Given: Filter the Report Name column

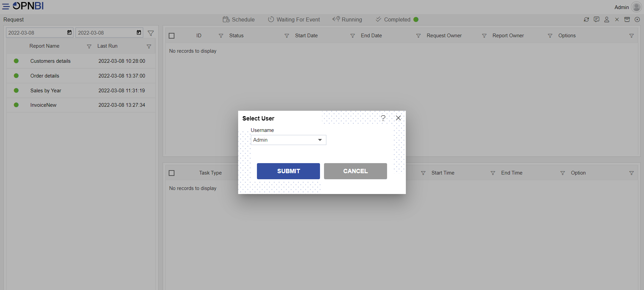Looking at the screenshot, I should pos(89,46).
